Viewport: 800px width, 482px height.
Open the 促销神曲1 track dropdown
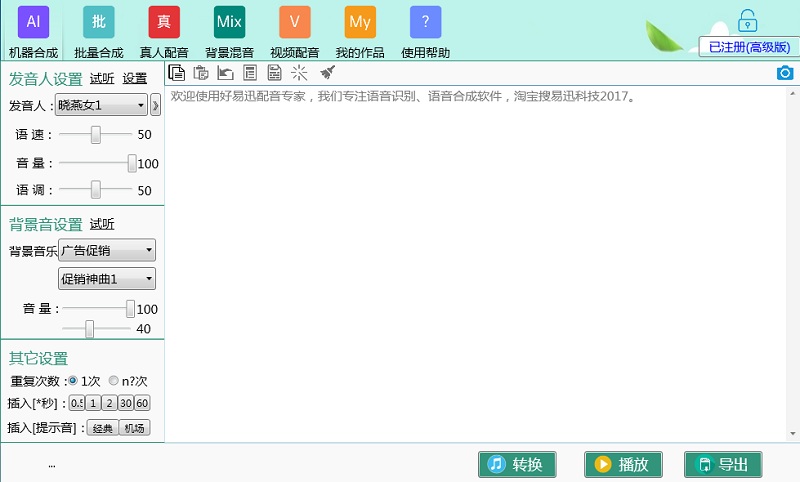coord(107,279)
